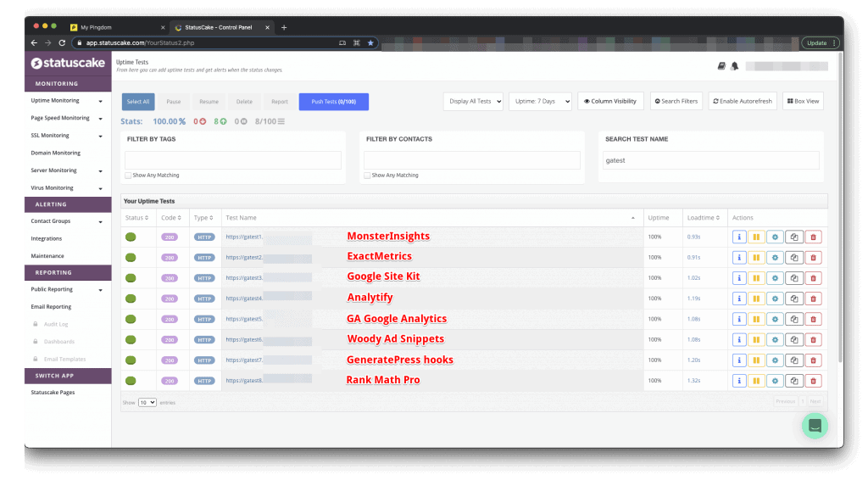Open the Display All Tests dropdown

pos(473,101)
